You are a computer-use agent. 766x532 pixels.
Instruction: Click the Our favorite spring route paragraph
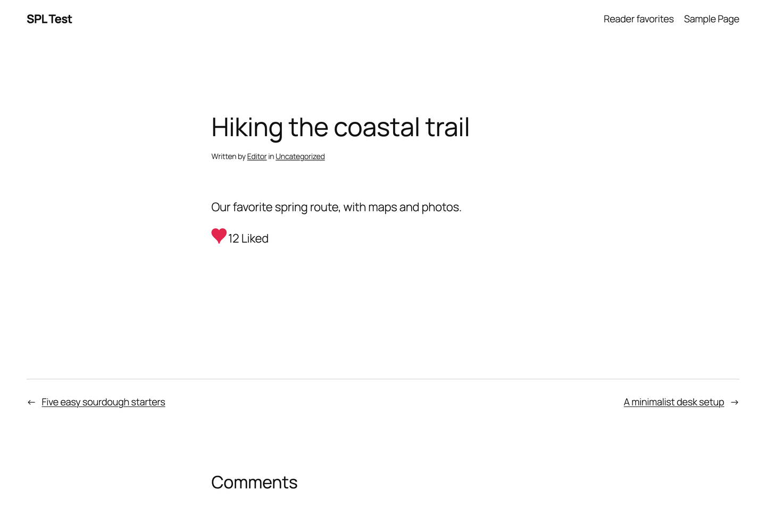336,207
